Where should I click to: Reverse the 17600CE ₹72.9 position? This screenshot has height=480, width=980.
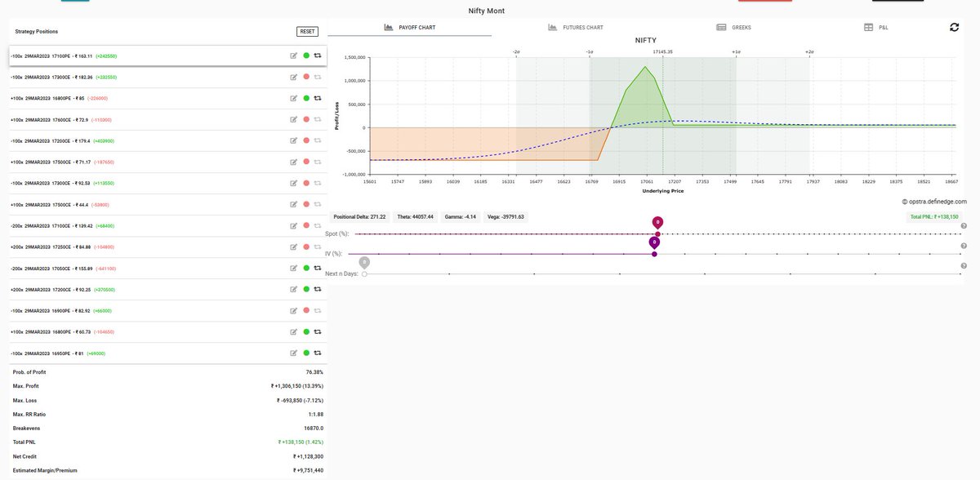[318, 119]
